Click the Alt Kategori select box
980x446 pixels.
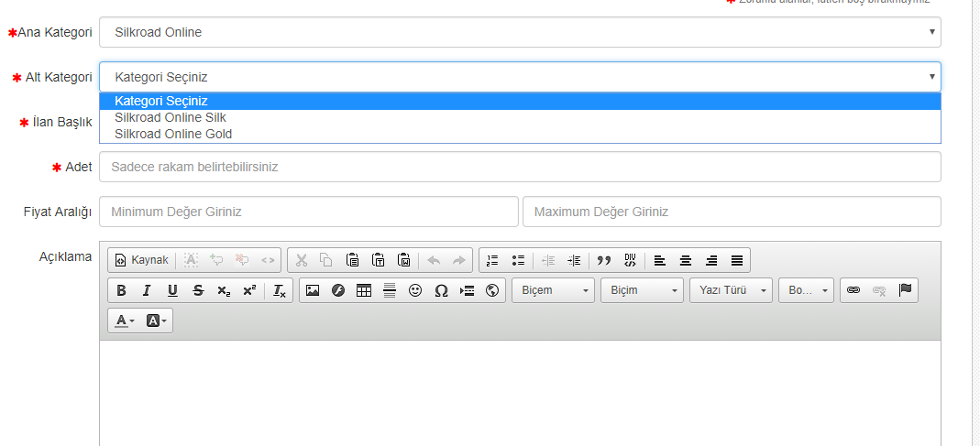click(x=520, y=78)
